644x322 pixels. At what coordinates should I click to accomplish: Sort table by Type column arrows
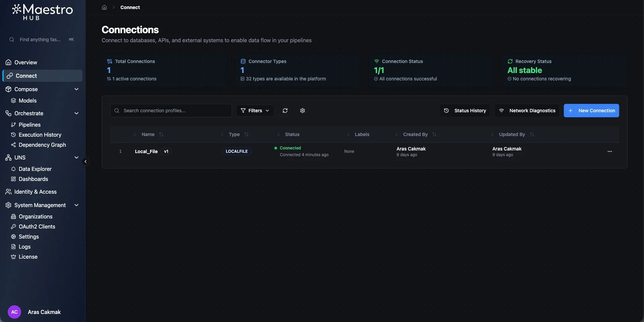point(247,134)
